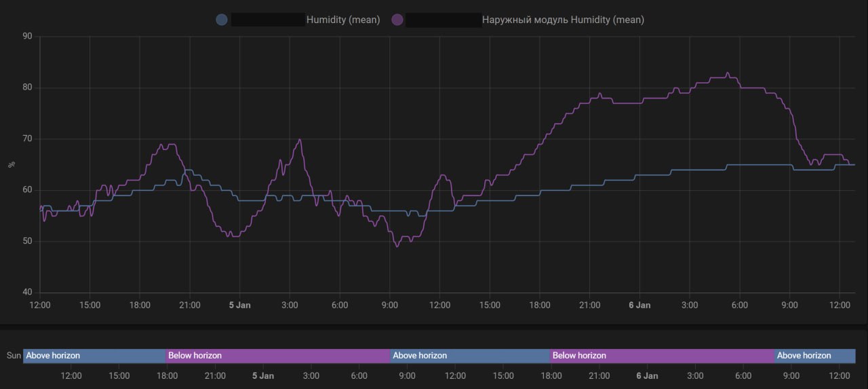Select the last 'Above horizon' Sun segment
868x389 pixels.
[x=814, y=356]
